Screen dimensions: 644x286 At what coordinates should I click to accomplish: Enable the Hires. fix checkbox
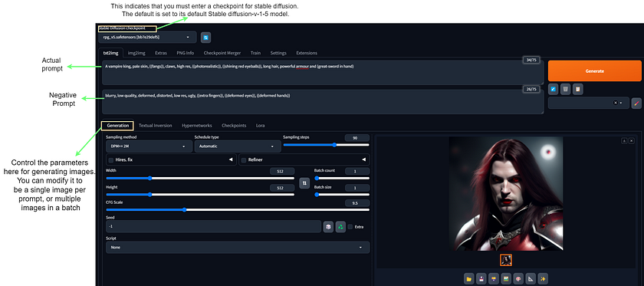[x=111, y=159]
